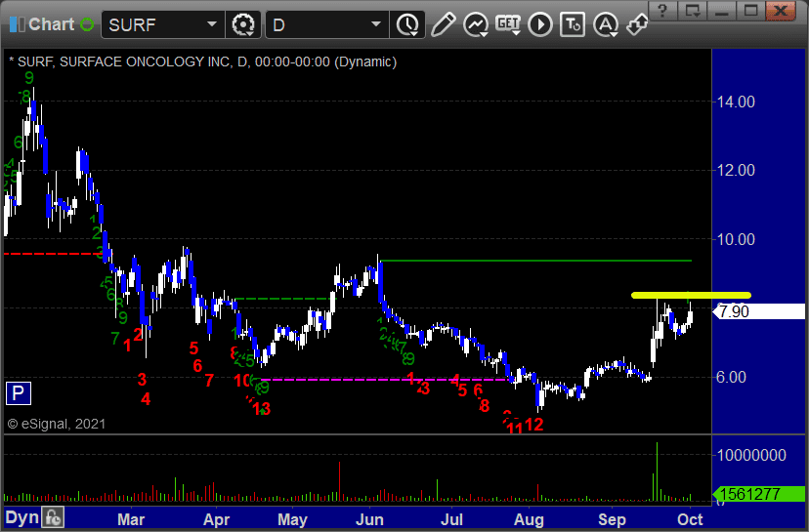Viewport: 809px width, 532px height.
Task: Click the 10.00 price axis label
Action: (737, 240)
